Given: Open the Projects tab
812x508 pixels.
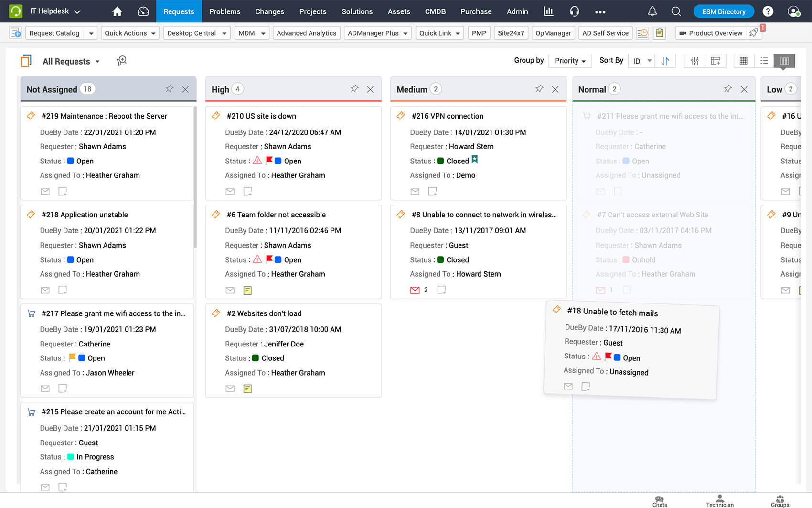Looking at the screenshot, I should coord(313,11).
